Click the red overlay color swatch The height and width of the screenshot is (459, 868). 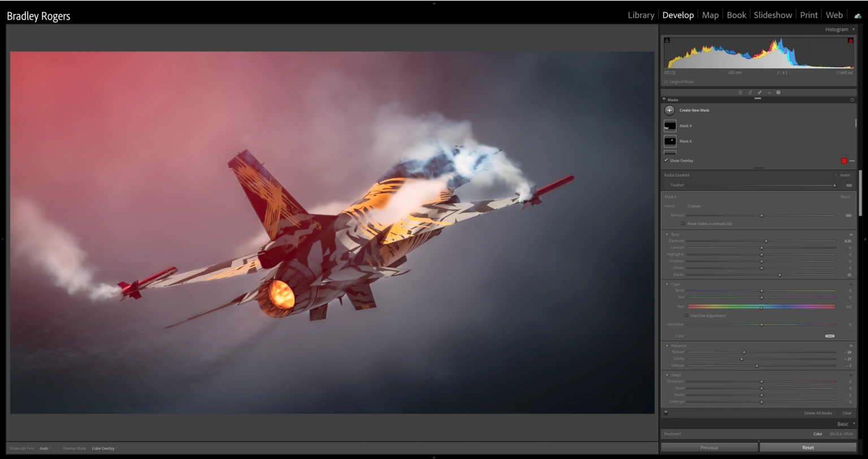844,161
